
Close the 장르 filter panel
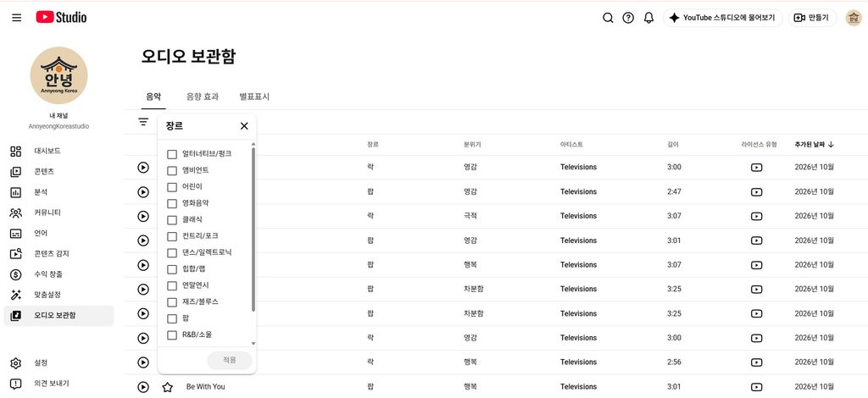pos(244,126)
